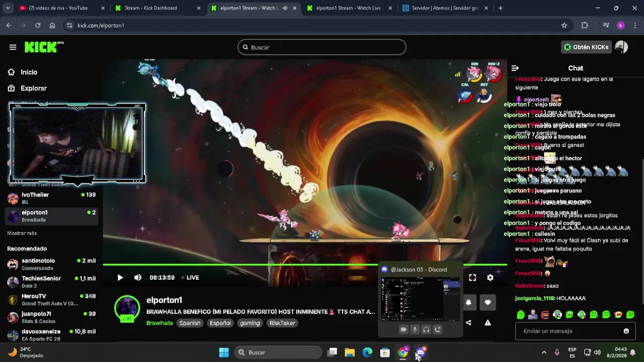This screenshot has height=362, width=644.
Task: Open the Kick hamburger sidebar menu
Action: 13,47
